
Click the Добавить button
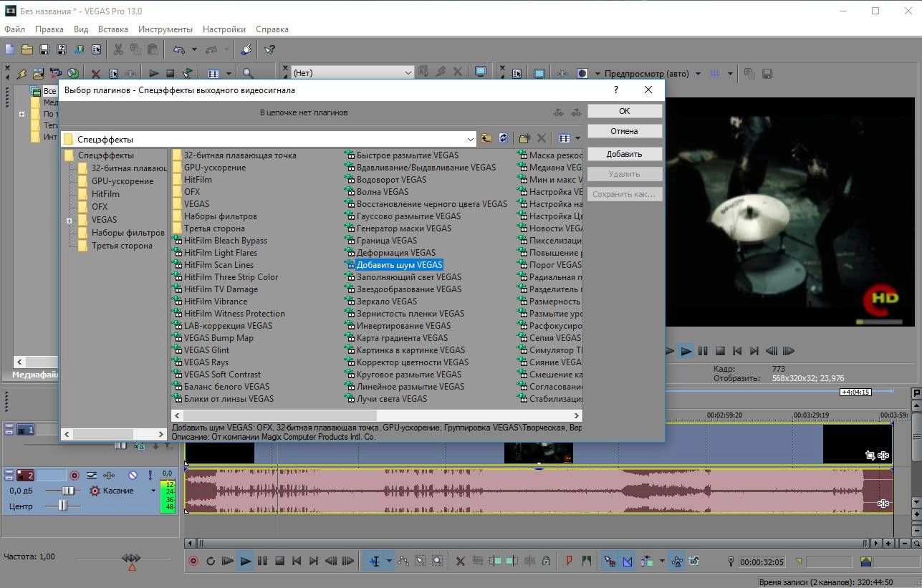(625, 154)
